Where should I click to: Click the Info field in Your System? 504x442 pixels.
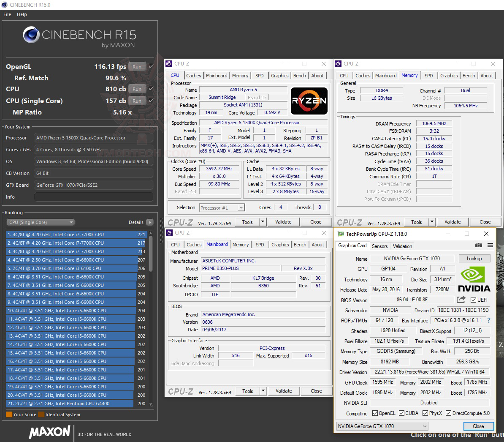click(93, 196)
